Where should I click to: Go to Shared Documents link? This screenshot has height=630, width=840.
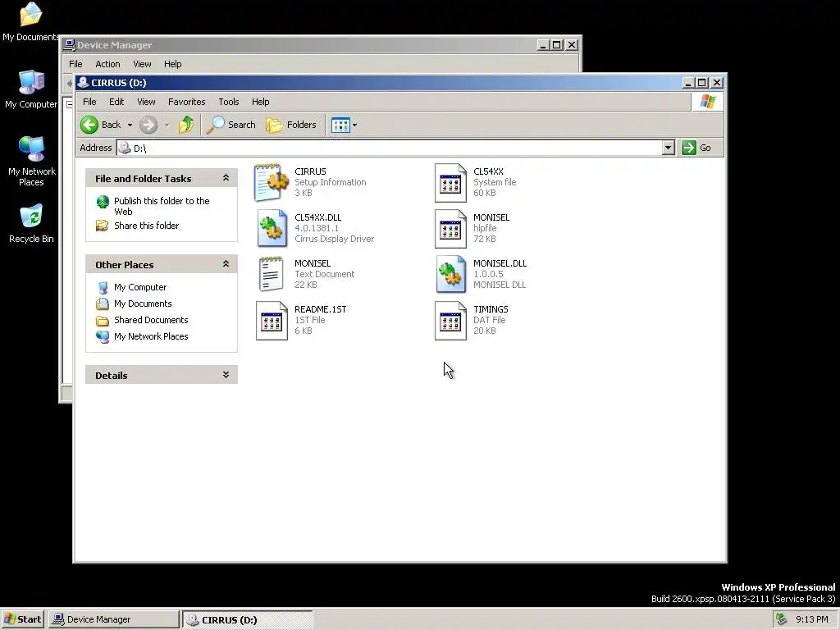151,321
